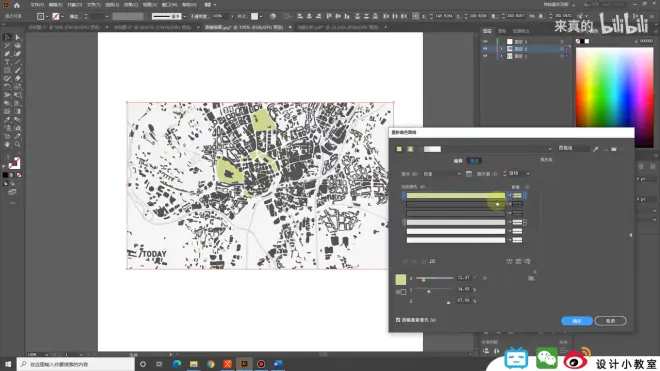Viewport: 660px width, 371px height.
Task: Click the cancel button in dialog
Action: (610, 321)
